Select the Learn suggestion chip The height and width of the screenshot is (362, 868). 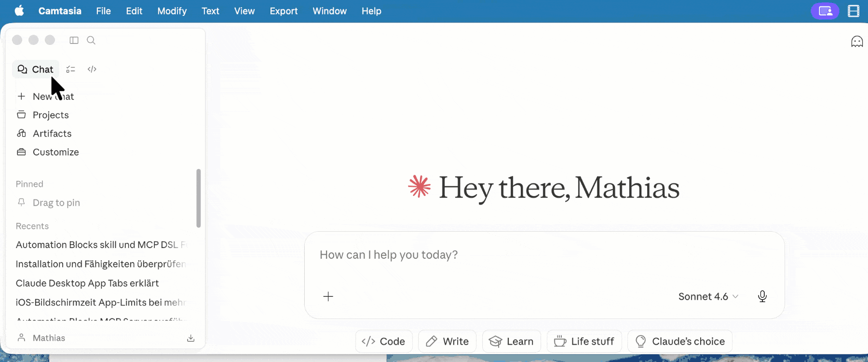click(x=511, y=341)
